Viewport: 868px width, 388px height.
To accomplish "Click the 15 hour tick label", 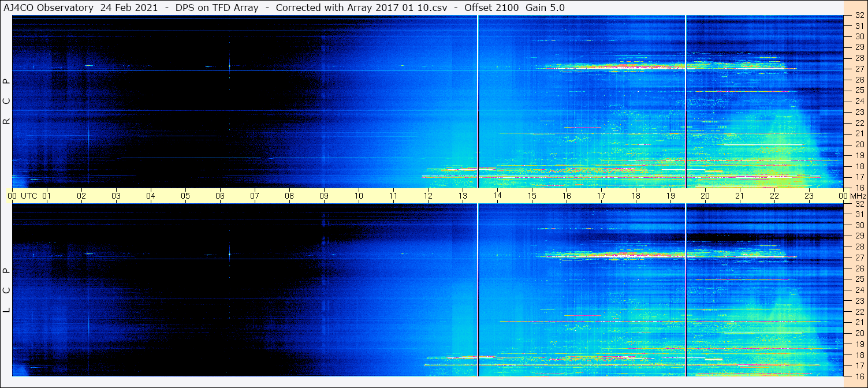I will click(532, 196).
